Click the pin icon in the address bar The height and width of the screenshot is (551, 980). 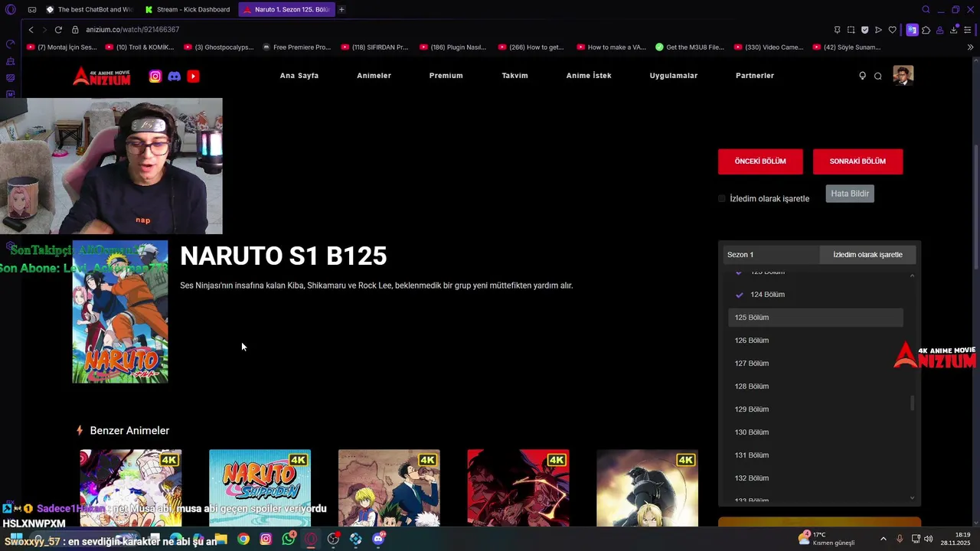(x=837, y=30)
